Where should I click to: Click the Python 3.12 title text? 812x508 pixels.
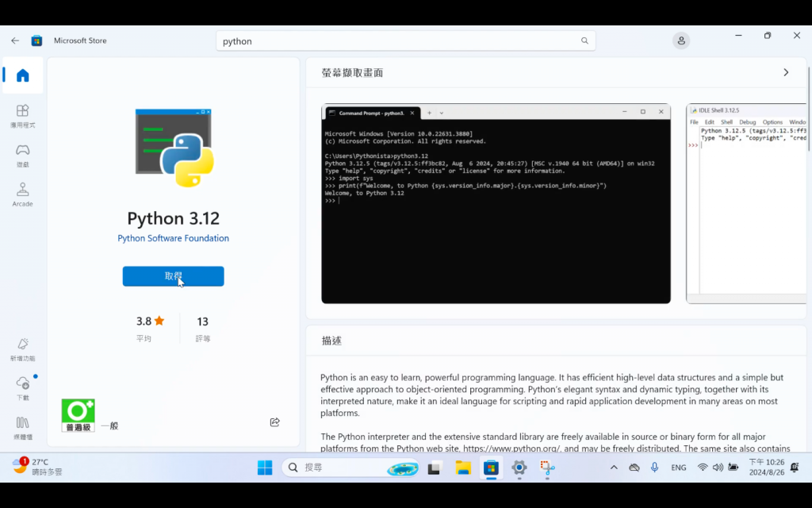tap(174, 218)
